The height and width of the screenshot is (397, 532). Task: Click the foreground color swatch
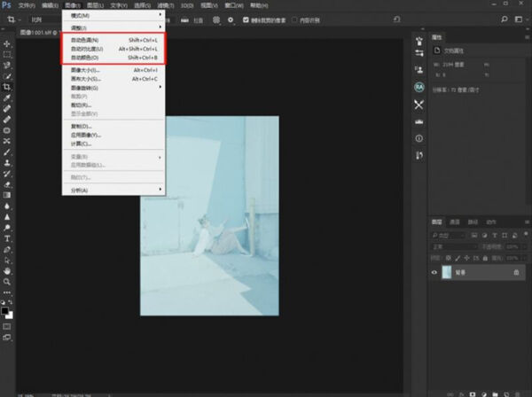click(x=4, y=310)
